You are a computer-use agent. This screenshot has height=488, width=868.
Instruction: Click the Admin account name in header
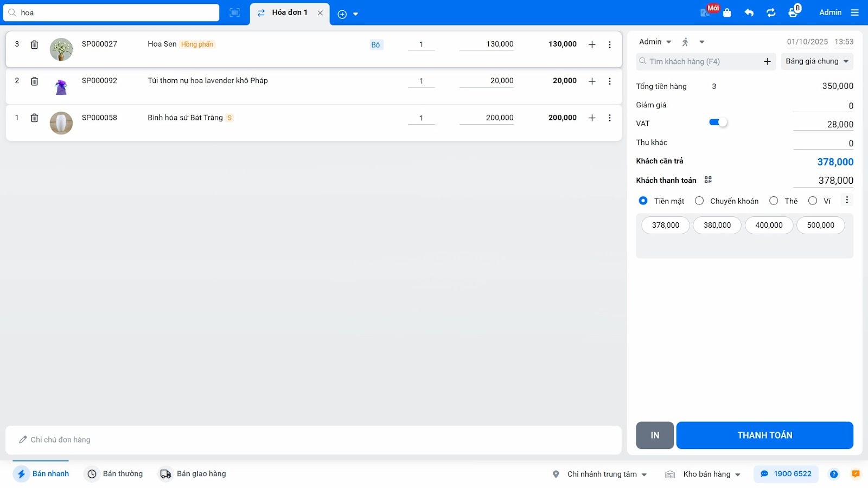click(x=830, y=12)
